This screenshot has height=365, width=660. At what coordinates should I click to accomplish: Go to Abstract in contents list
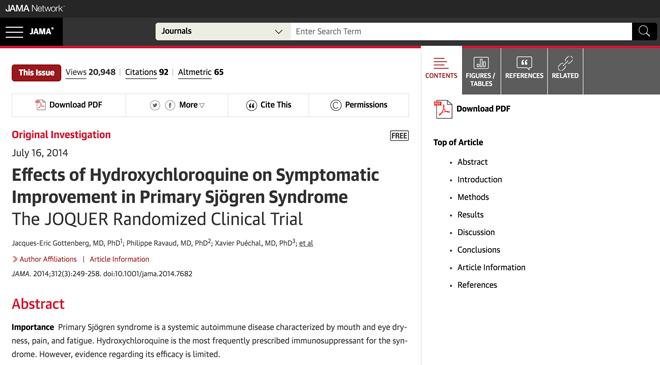[472, 162]
